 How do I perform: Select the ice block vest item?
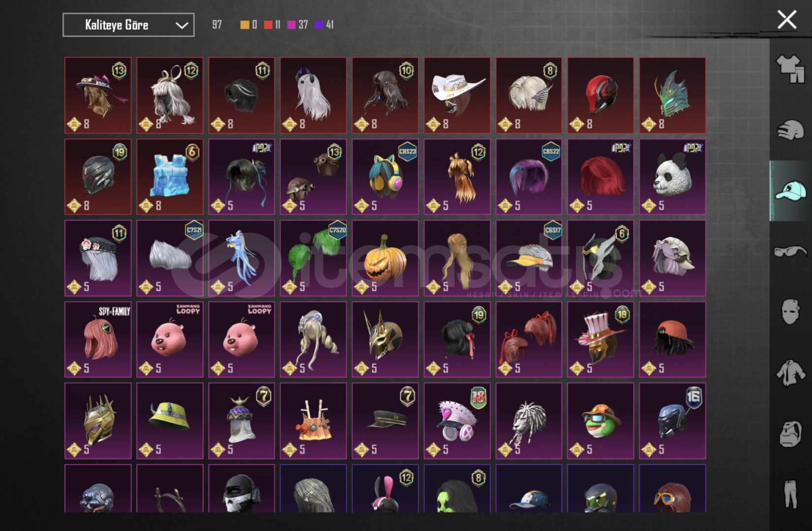point(170,177)
